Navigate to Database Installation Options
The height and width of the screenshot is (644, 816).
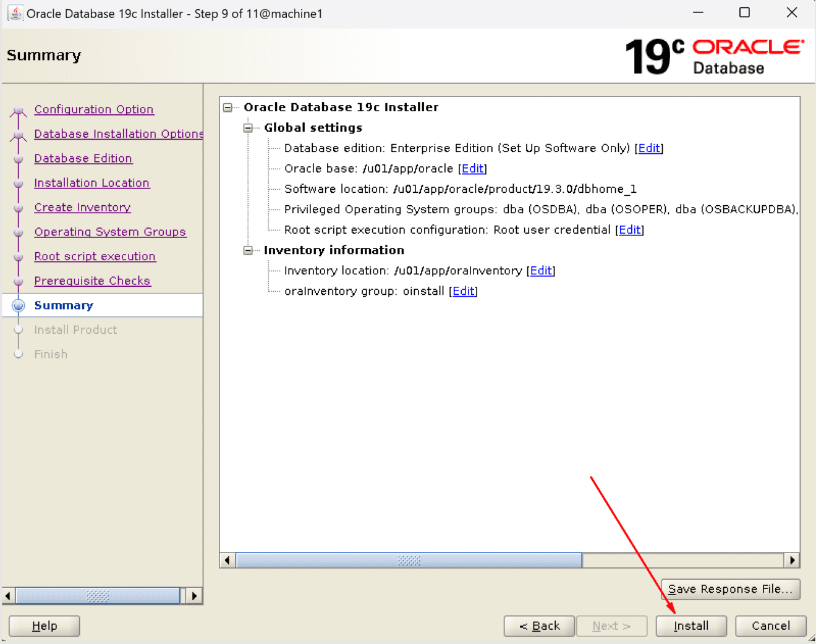[118, 133]
